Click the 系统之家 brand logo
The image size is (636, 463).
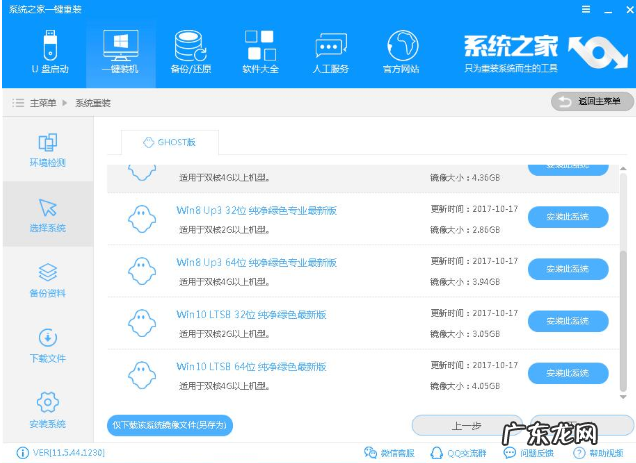pos(546,53)
